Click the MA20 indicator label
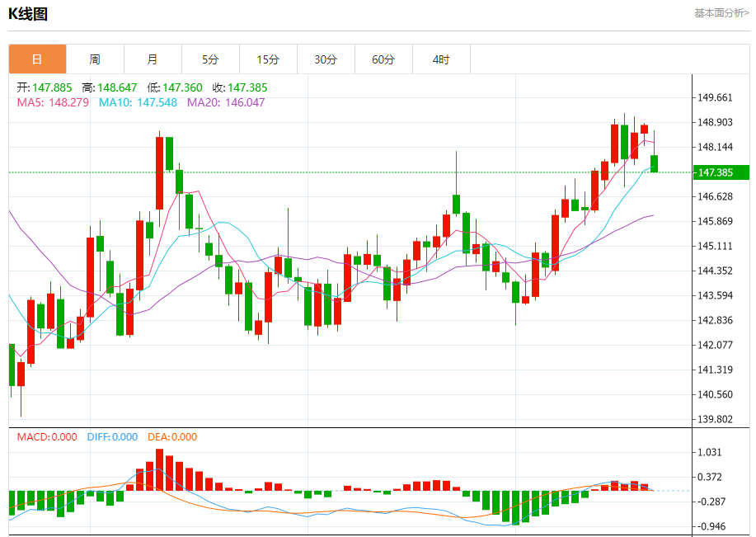 pos(226,102)
